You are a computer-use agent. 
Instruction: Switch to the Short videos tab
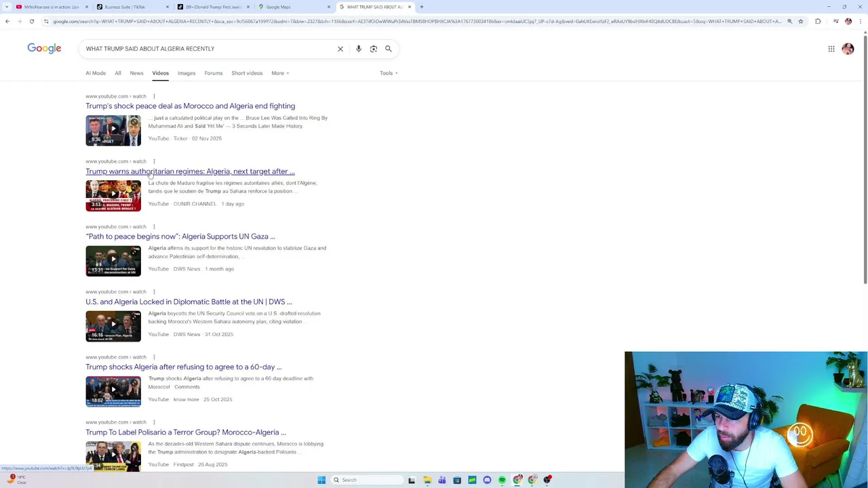(247, 73)
